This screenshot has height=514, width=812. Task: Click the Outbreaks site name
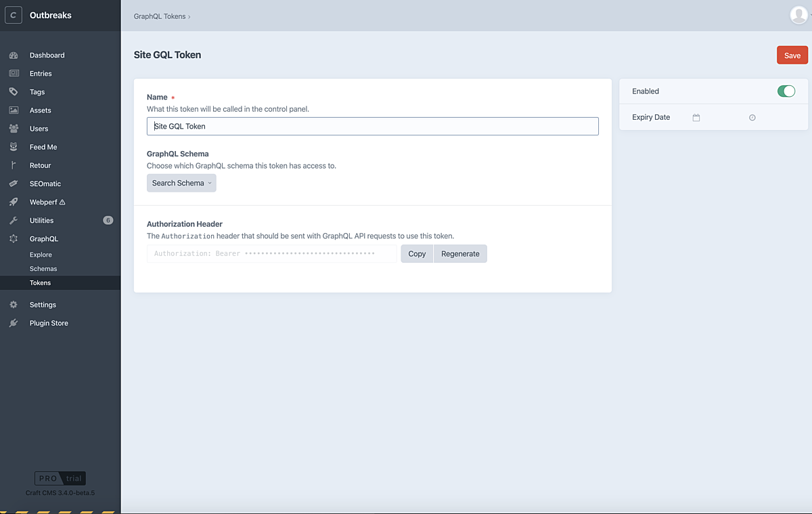pyautogui.click(x=51, y=15)
